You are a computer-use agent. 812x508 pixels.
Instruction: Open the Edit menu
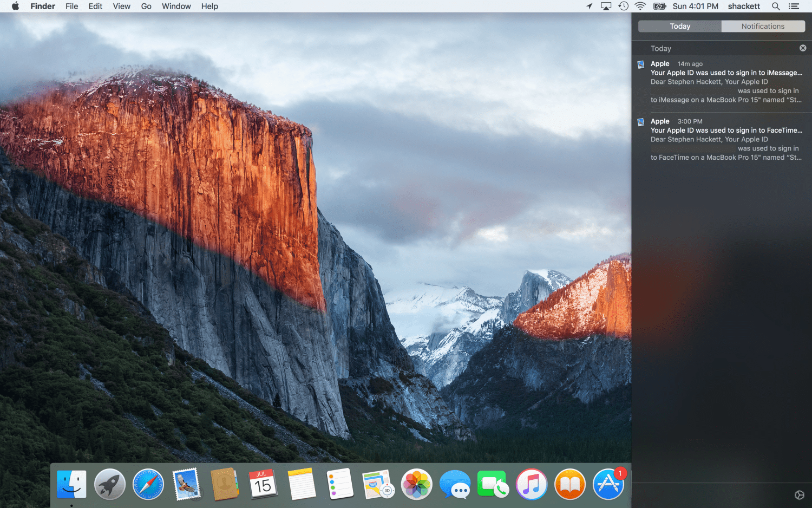click(95, 6)
